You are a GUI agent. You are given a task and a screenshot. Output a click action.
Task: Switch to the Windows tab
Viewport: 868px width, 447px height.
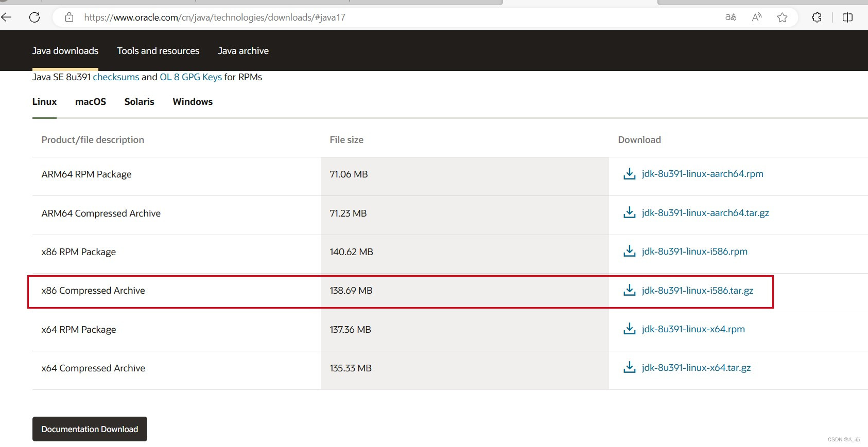point(193,102)
